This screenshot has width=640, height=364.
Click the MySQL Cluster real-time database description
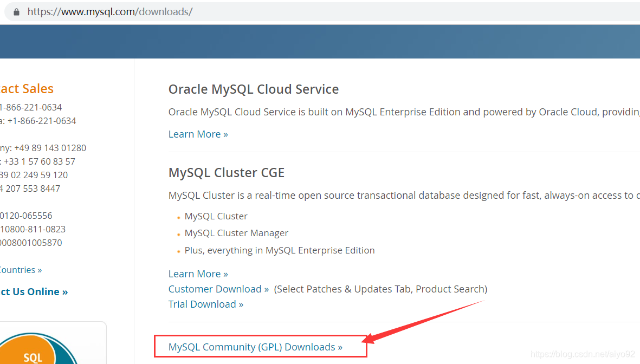tap(404, 196)
